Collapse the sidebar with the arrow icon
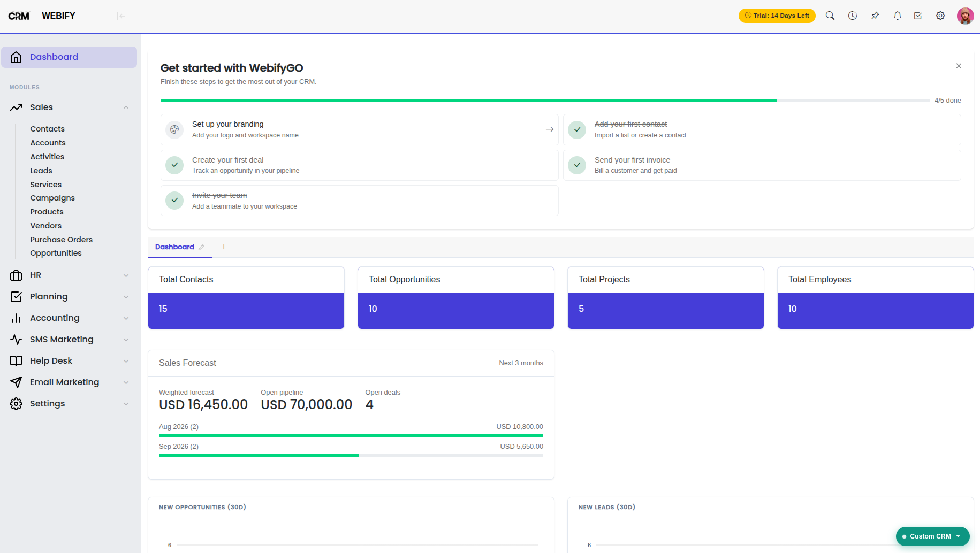 tap(121, 16)
